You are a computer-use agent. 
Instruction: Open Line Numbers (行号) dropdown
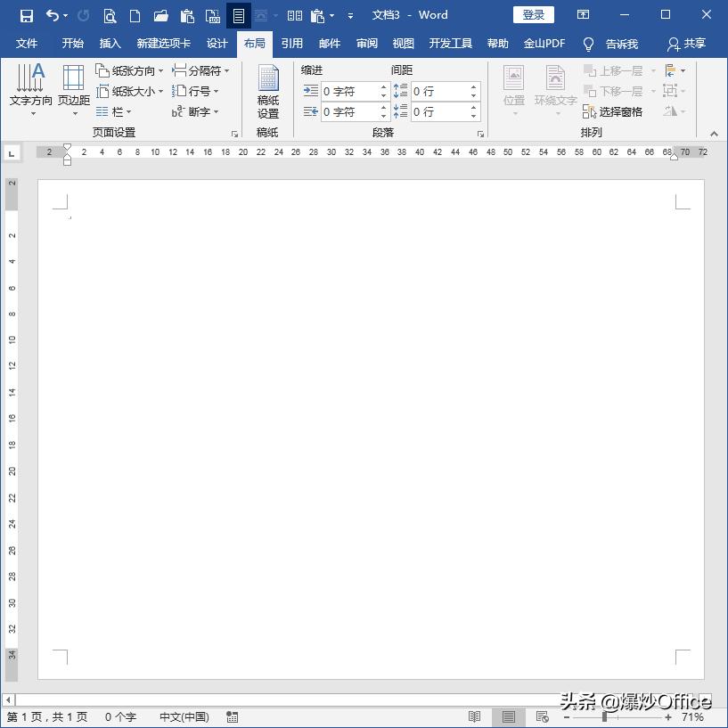[x=195, y=91]
